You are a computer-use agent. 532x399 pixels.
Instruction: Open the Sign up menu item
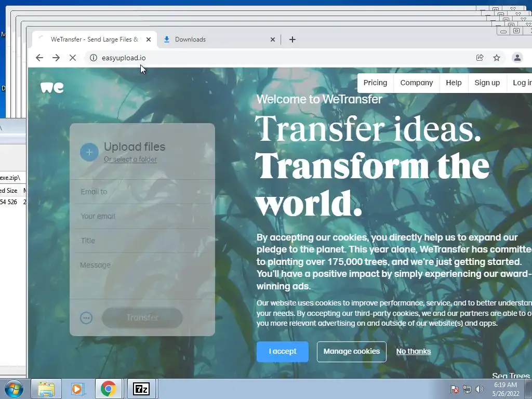[x=487, y=83]
